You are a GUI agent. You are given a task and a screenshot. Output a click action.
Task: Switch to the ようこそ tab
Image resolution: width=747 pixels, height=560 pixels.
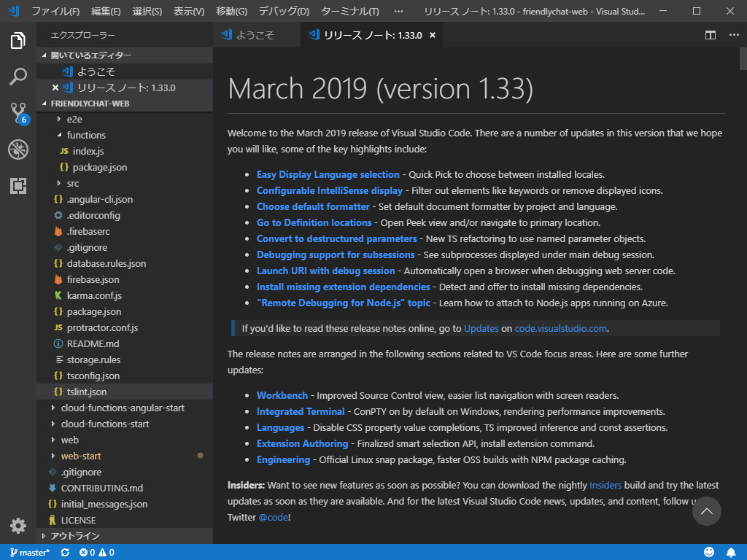click(x=256, y=35)
